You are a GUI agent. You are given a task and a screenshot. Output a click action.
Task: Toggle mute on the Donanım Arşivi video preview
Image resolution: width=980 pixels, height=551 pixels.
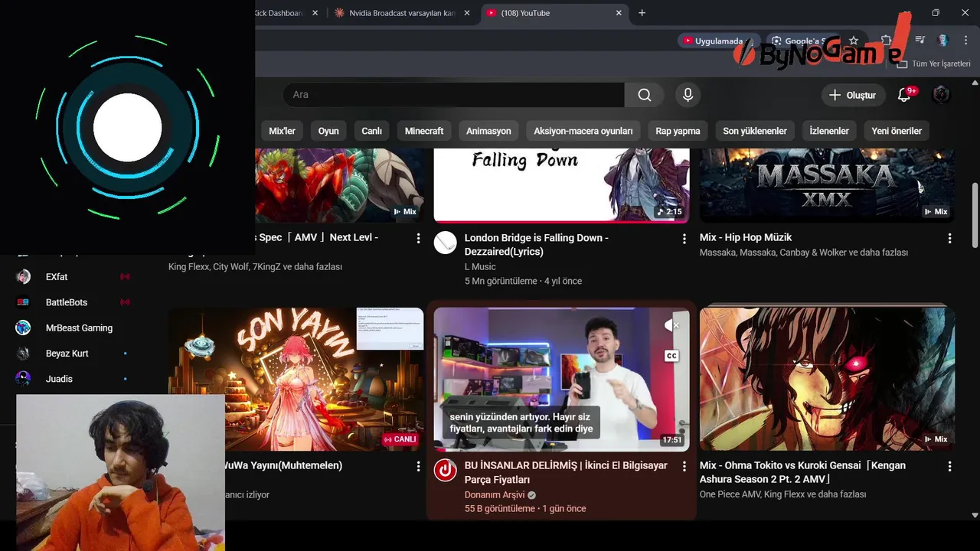pos(671,326)
